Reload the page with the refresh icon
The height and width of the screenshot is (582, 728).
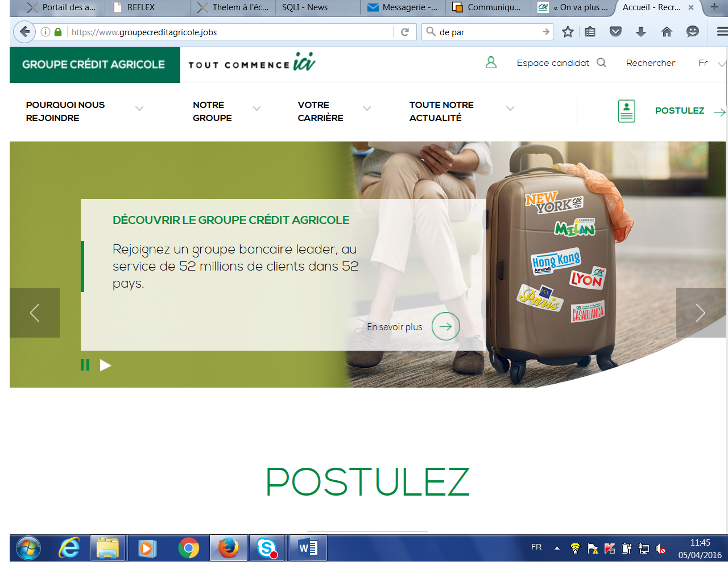(x=405, y=32)
